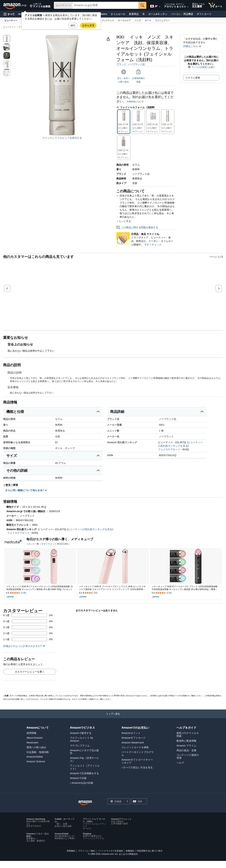Open the JP language flag dropdown

(x=155, y=6)
